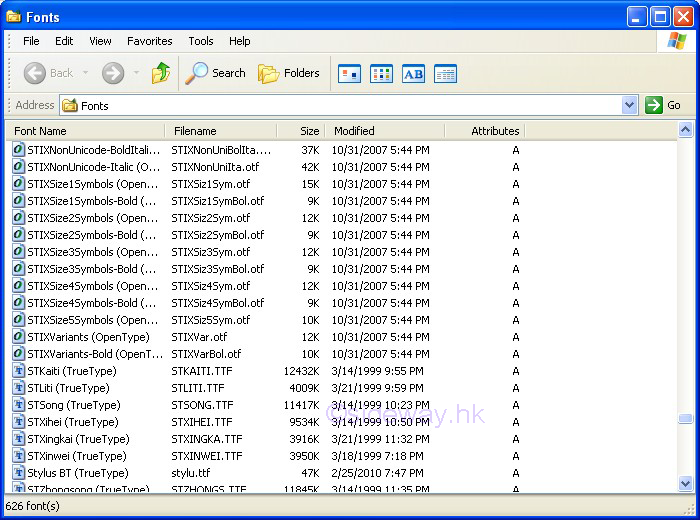Toggle the Folders pane button
This screenshot has height=520, width=700.
289,73
